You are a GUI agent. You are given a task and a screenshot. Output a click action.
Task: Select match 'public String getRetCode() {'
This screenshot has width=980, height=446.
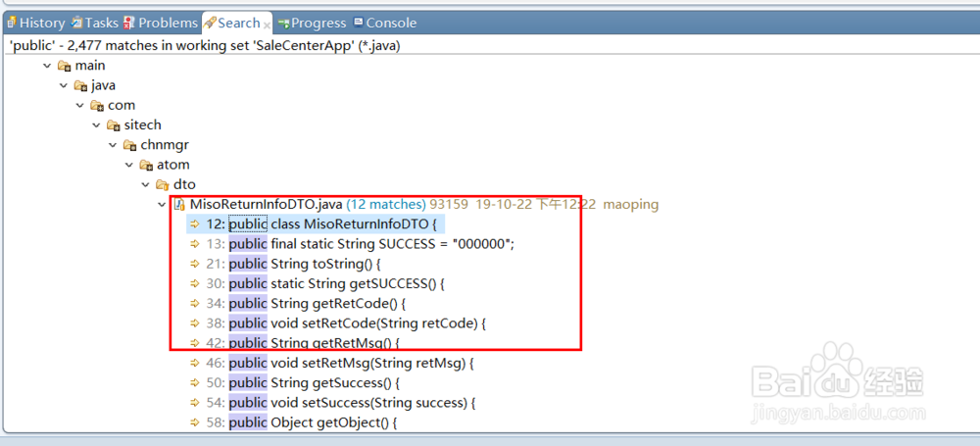[318, 304]
